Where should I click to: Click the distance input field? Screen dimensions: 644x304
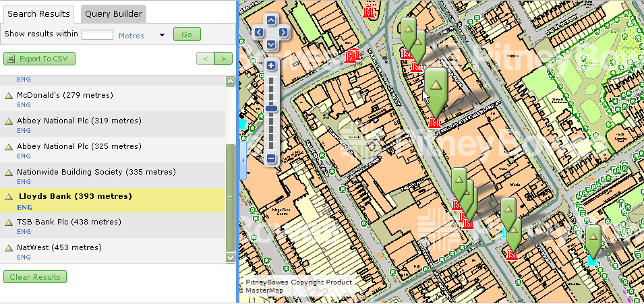pos(97,35)
